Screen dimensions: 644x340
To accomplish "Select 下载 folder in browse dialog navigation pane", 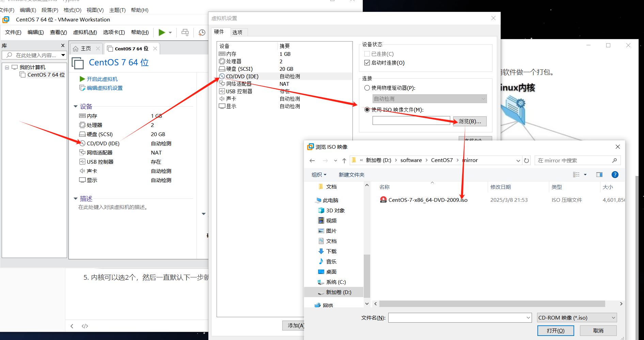I will pos(331,251).
